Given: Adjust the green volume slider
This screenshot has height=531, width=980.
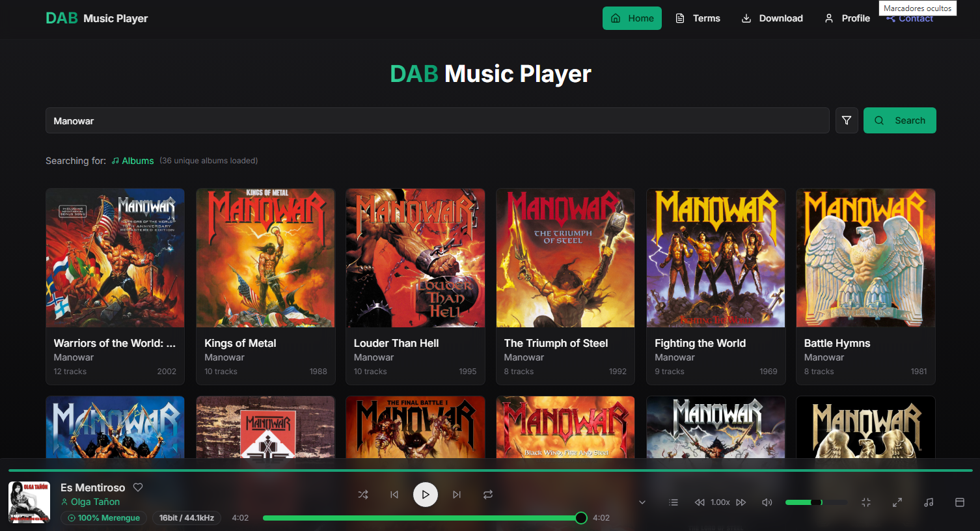Looking at the screenshot, I should click(816, 502).
